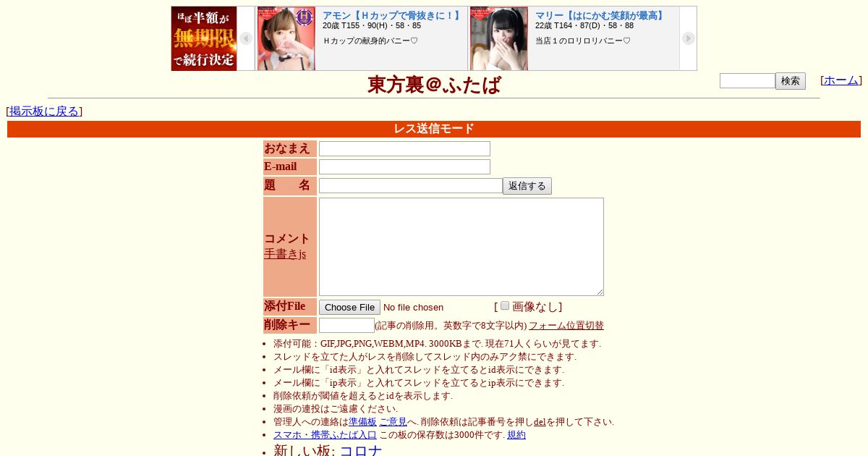Return via 掲示板に戻る link
868x456 pixels.
[x=44, y=111]
